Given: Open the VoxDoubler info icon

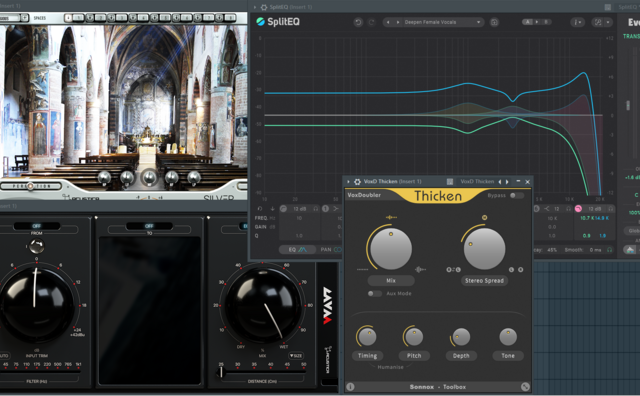Looking at the screenshot, I should pos(350,387).
